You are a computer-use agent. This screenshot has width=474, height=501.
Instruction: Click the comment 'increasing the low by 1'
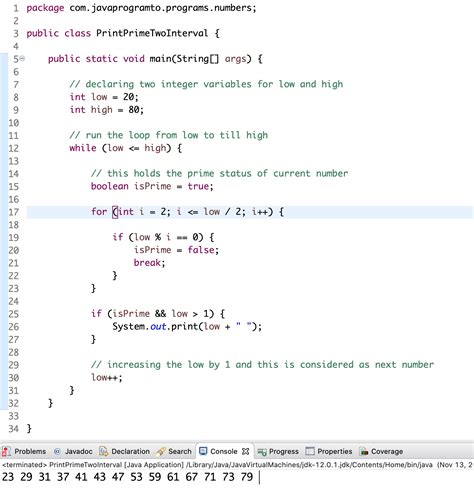(262, 365)
